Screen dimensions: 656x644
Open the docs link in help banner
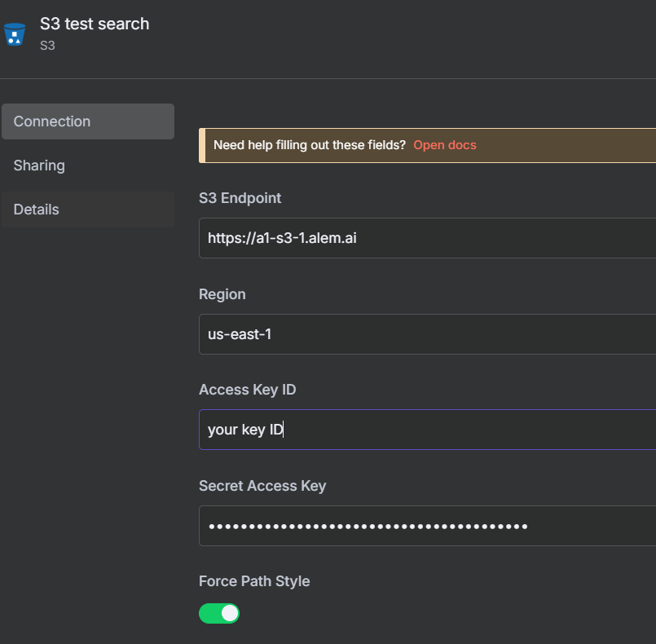pyautogui.click(x=444, y=145)
